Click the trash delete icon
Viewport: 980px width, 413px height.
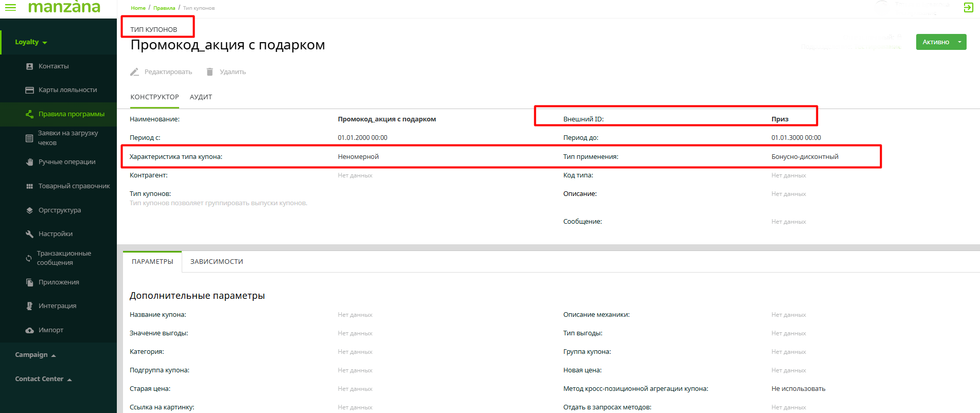click(x=209, y=72)
